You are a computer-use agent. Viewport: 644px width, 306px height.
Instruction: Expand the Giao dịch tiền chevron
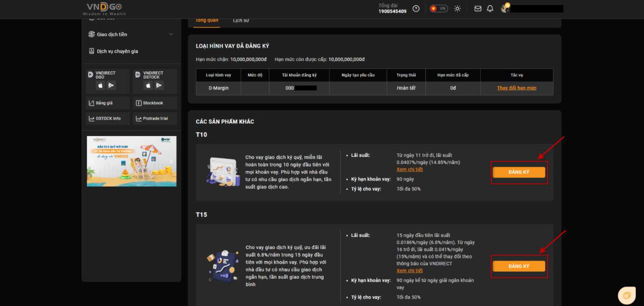click(171, 34)
